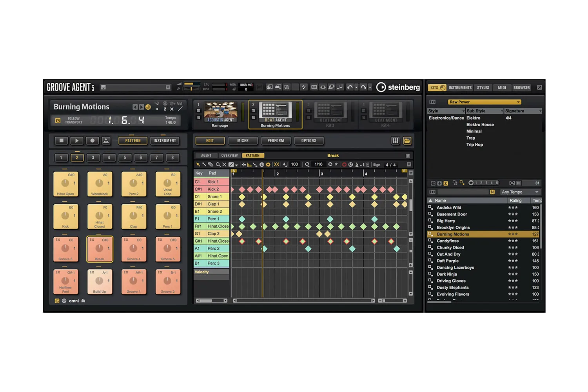Viewport: 588px width, 392px height.
Task: Click the asterisk rating filter icon
Action: point(471,183)
